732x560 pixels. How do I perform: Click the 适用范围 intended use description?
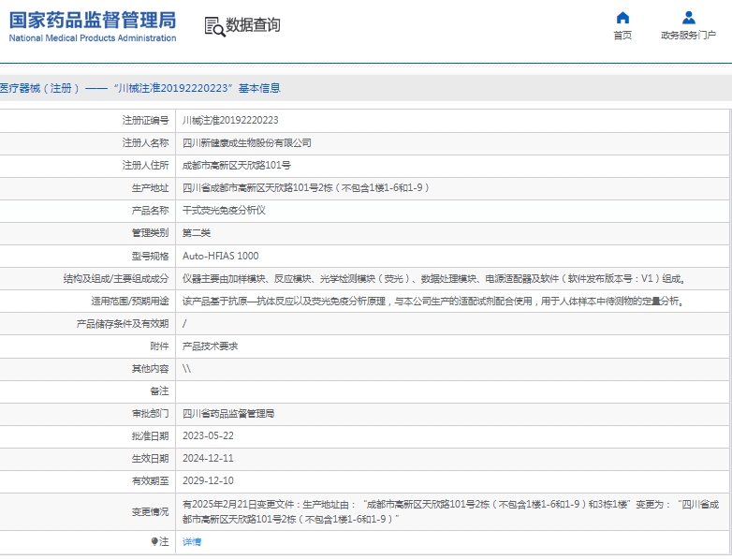433,302
